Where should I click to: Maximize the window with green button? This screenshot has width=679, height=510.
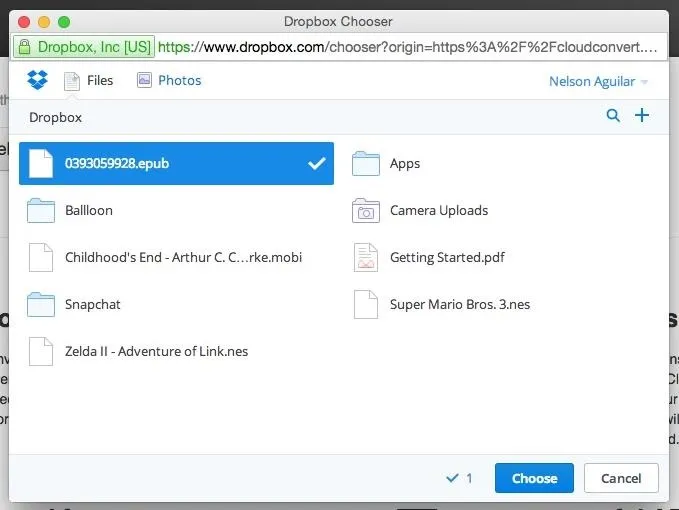[64, 22]
